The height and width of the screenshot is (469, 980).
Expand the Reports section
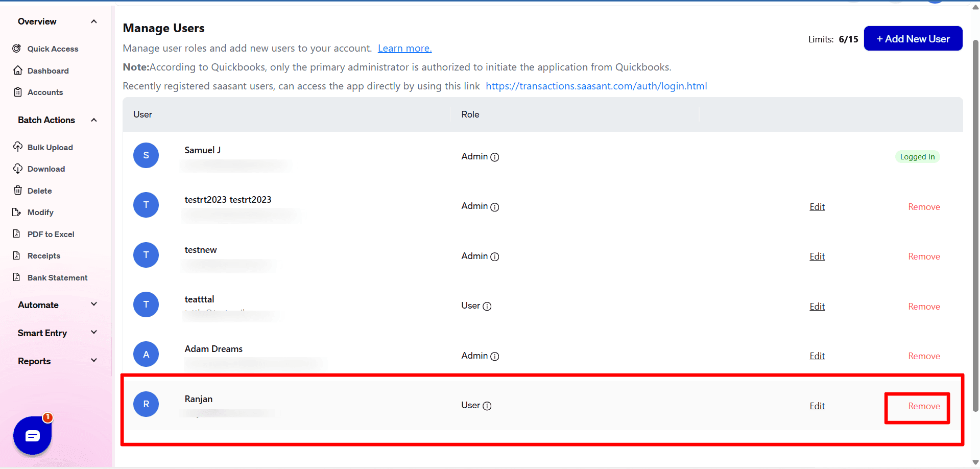click(x=94, y=360)
